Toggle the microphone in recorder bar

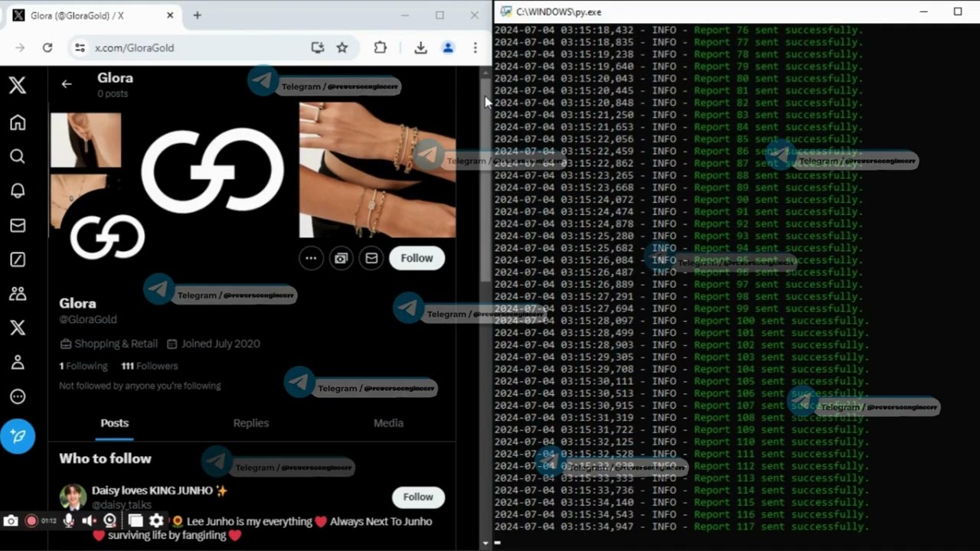[x=69, y=520]
